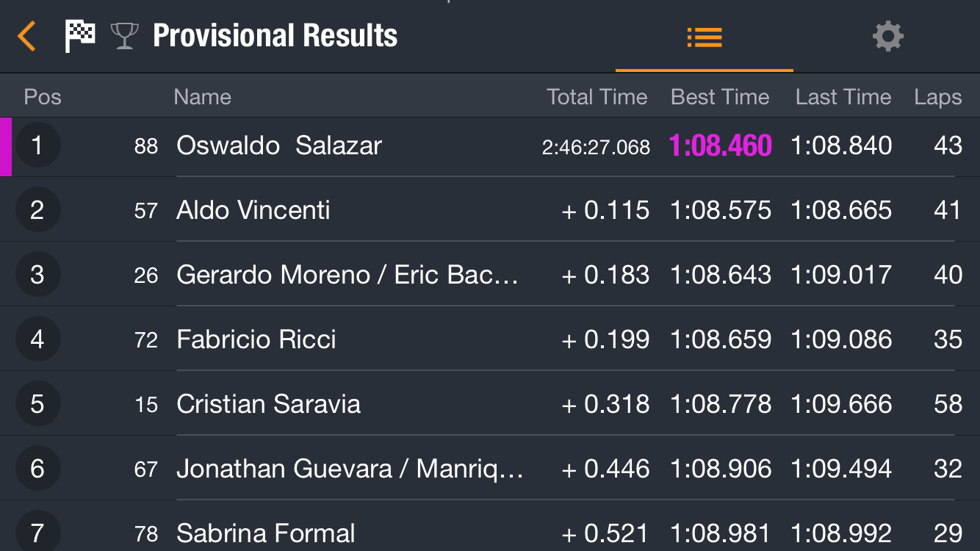
Task: Tap position 6 circle badge
Action: tap(37, 469)
